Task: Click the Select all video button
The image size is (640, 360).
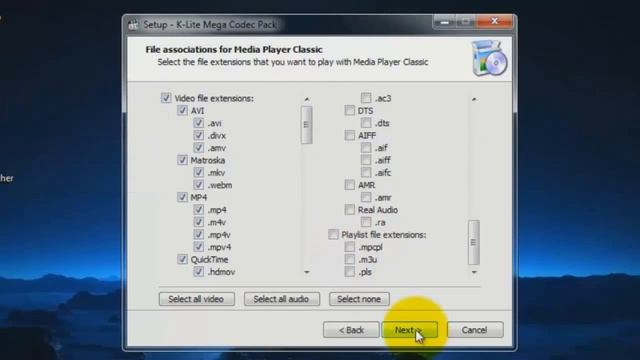Action: (196, 299)
